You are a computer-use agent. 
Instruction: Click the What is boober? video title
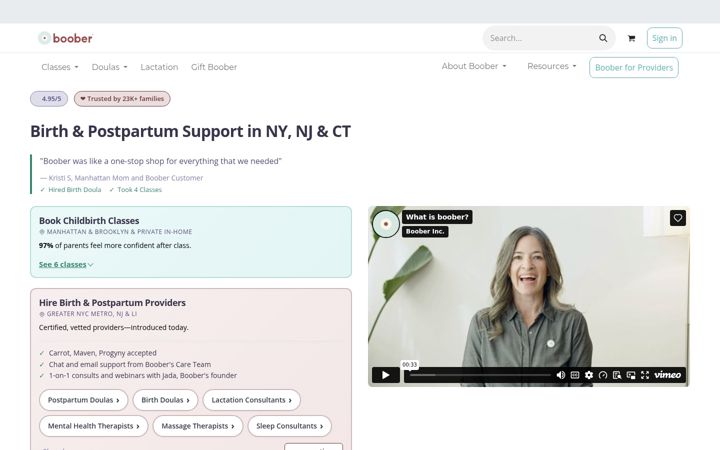tap(437, 217)
